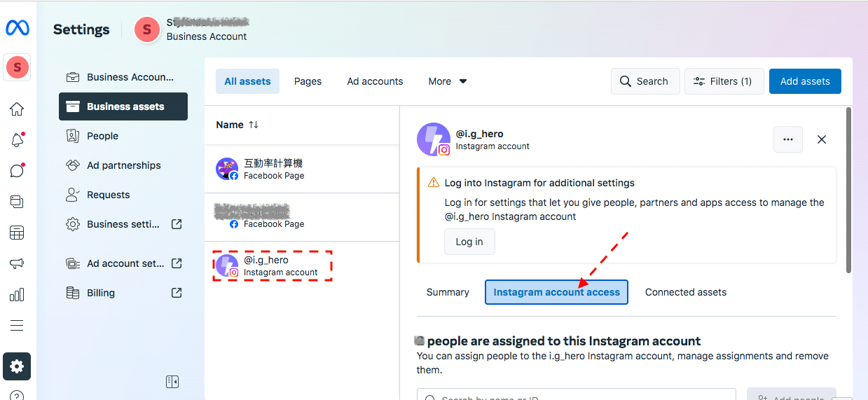Image resolution: width=868 pixels, height=400 pixels.
Task: Click the Meta logo icon
Action: [x=17, y=28]
